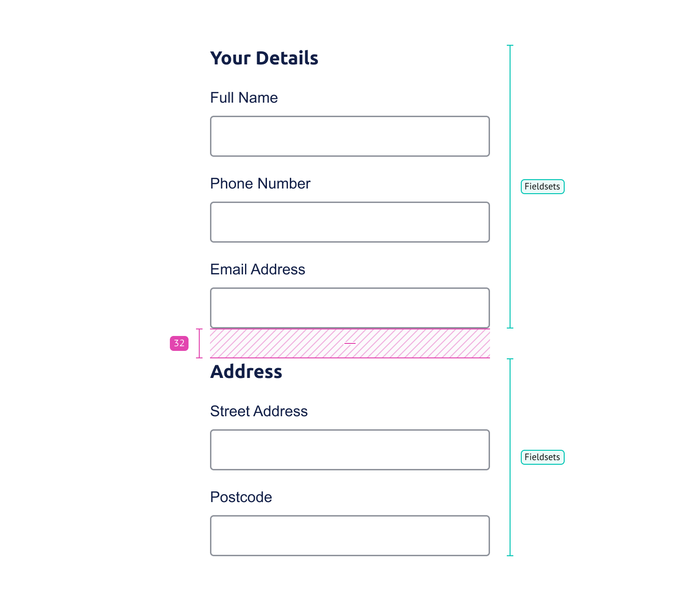Select the Email Address label text
Viewport: 700px width, 601px height.
(258, 269)
